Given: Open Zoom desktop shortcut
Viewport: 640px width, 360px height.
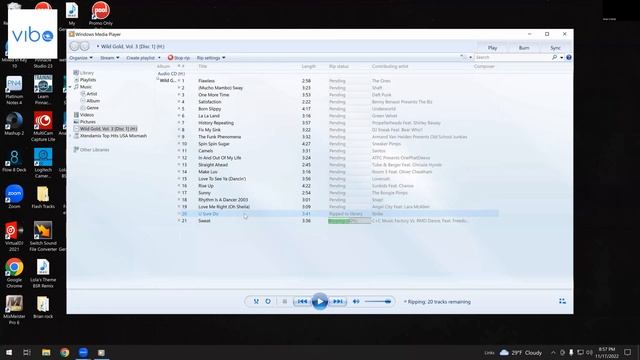Looking at the screenshot, I should point(14,197).
